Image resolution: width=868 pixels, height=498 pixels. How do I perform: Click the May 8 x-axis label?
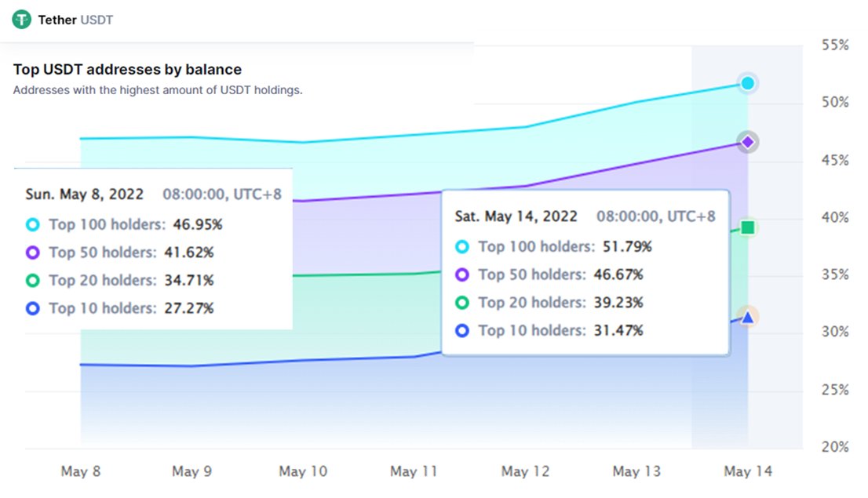coord(81,471)
